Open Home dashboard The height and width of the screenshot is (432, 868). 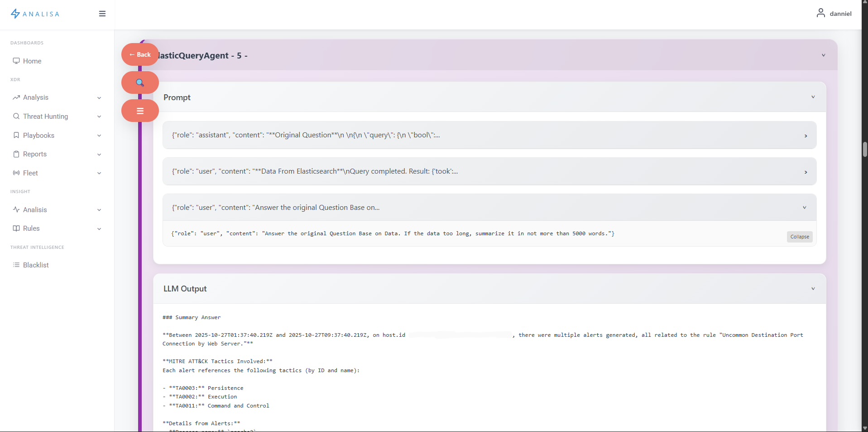click(x=32, y=61)
